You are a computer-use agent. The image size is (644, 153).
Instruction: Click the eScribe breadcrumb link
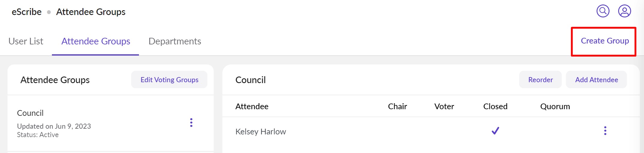click(x=26, y=12)
